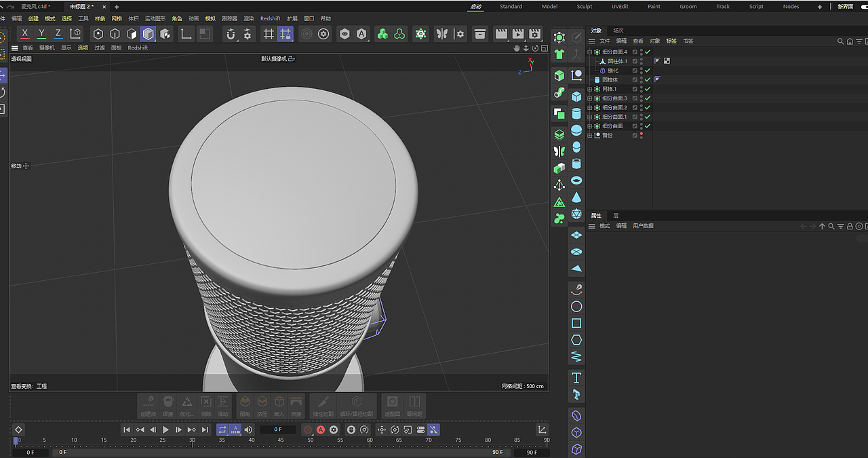868x458 pixels.
Task: Click frame 45 on the timeline ruler
Action: click(x=281, y=440)
